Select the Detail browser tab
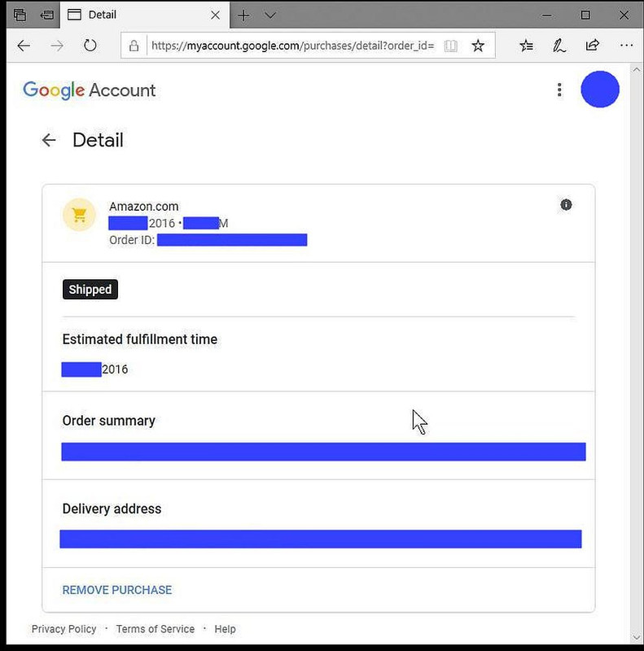 145,15
